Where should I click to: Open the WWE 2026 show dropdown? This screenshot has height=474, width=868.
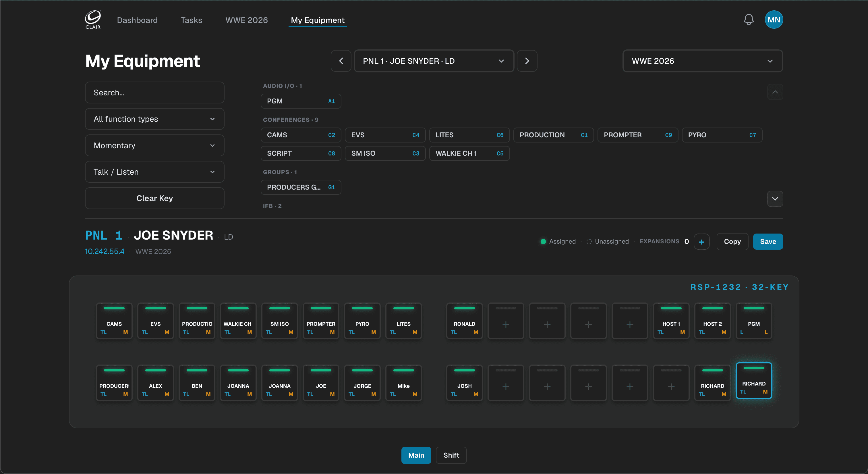click(703, 61)
